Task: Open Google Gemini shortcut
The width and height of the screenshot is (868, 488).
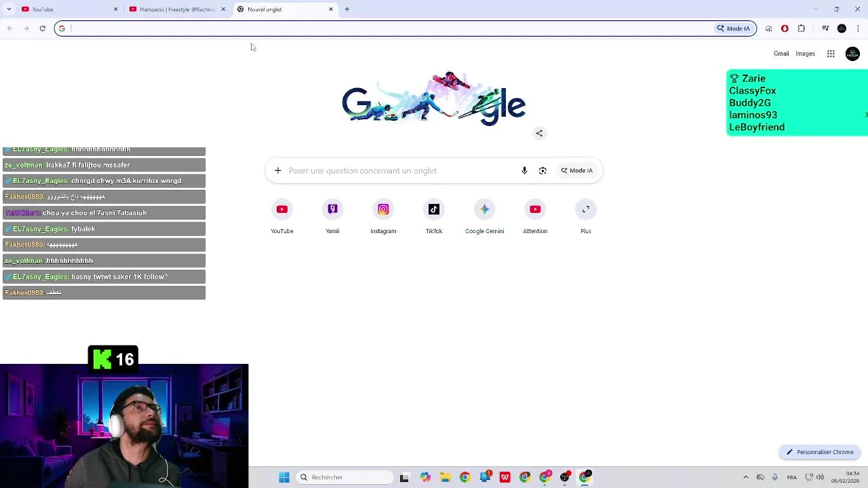Action: click(x=484, y=217)
